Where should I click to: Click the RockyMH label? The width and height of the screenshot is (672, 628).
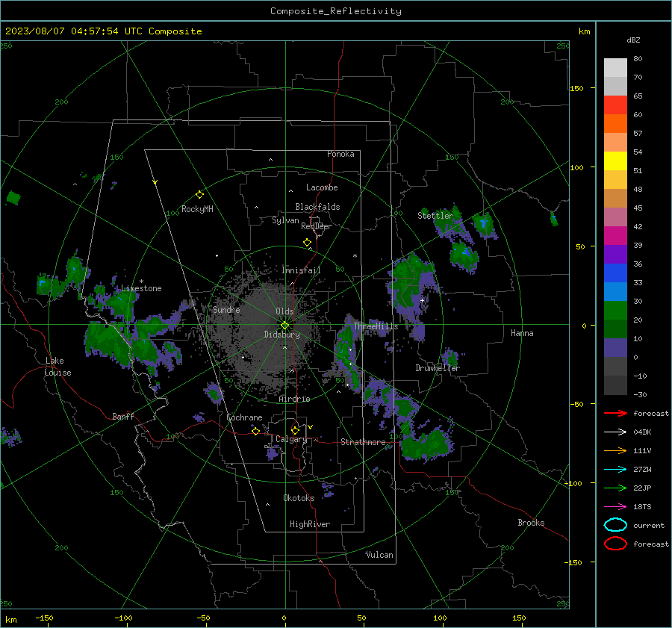click(197, 209)
